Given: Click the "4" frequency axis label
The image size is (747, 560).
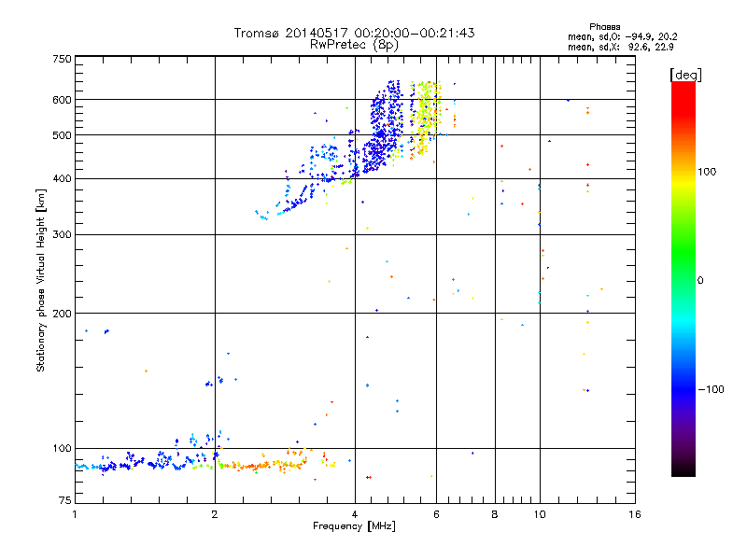Looking at the screenshot, I should pyautogui.click(x=355, y=514).
